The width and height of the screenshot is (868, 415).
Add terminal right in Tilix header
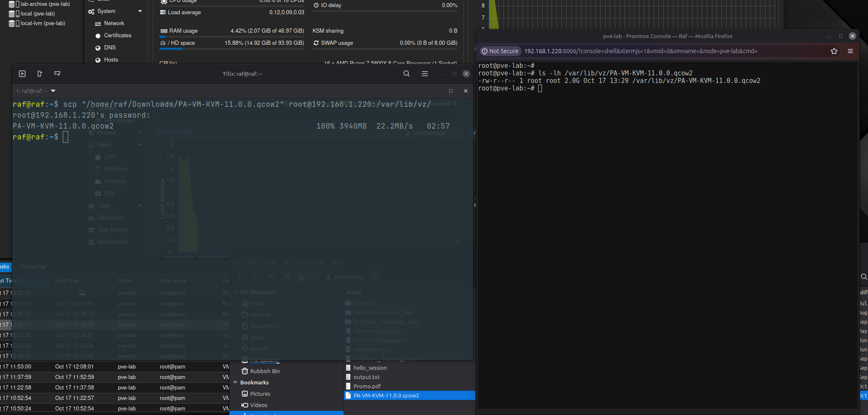40,74
